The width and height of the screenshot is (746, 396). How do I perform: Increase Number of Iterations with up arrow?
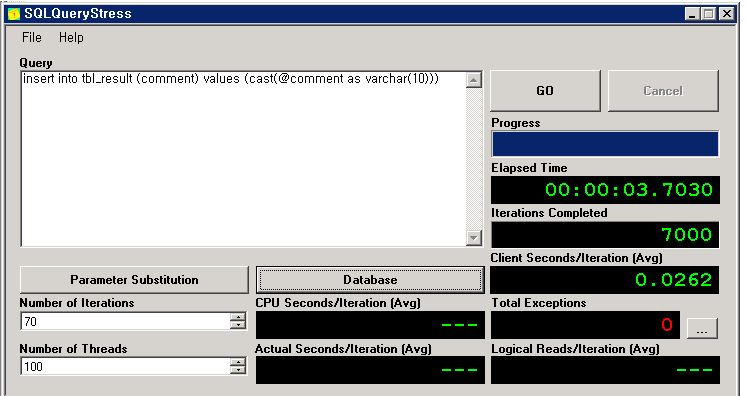click(x=237, y=317)
